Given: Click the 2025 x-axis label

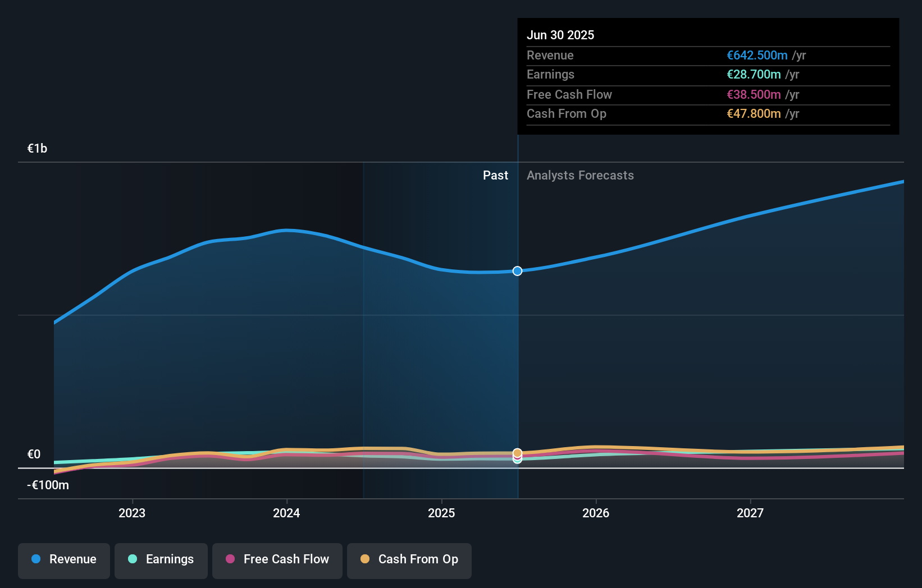Looking at the screenshot, I should (441, 513).
